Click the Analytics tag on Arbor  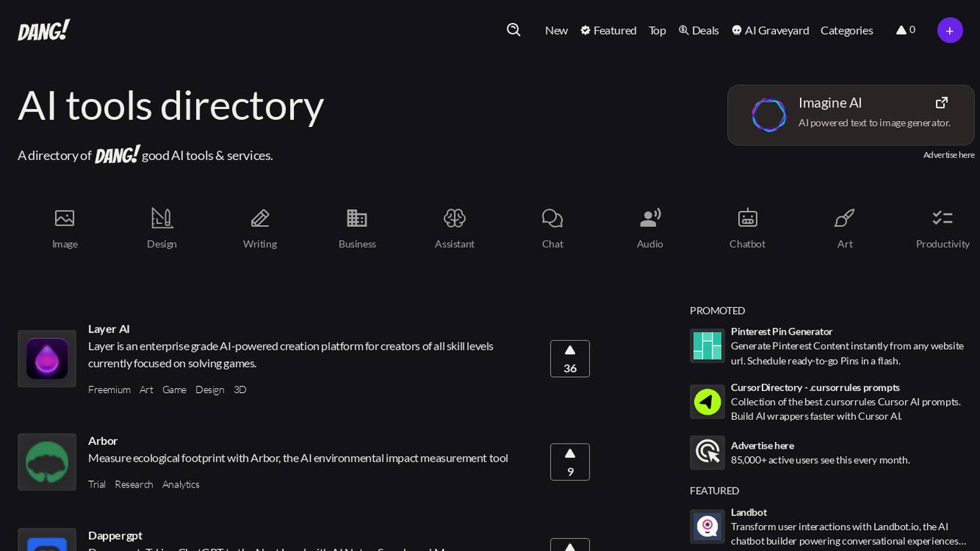(x=181, y=485)
